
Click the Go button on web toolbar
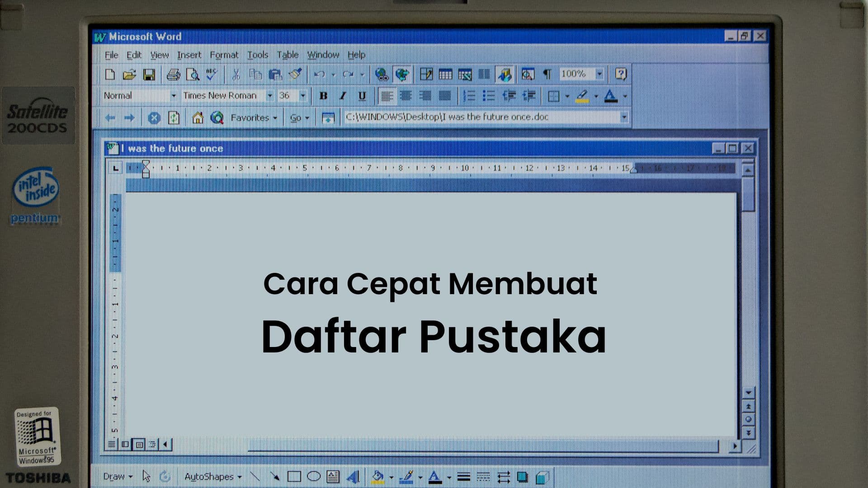click(x=297, y=117)
